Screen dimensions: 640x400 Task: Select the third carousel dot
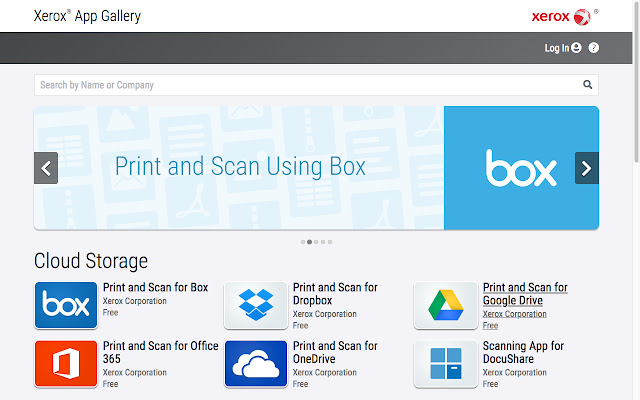tap(316, 242)
